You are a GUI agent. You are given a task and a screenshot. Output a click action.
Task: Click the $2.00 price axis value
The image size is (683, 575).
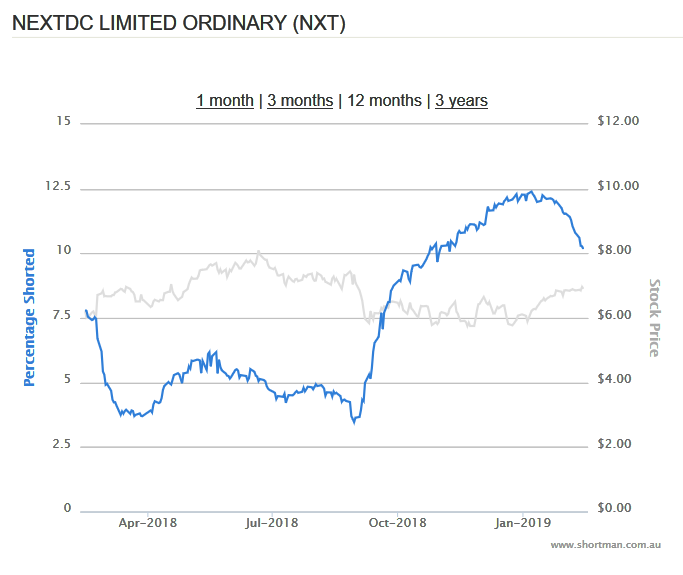pyautogui.click(x=614, y=444)
